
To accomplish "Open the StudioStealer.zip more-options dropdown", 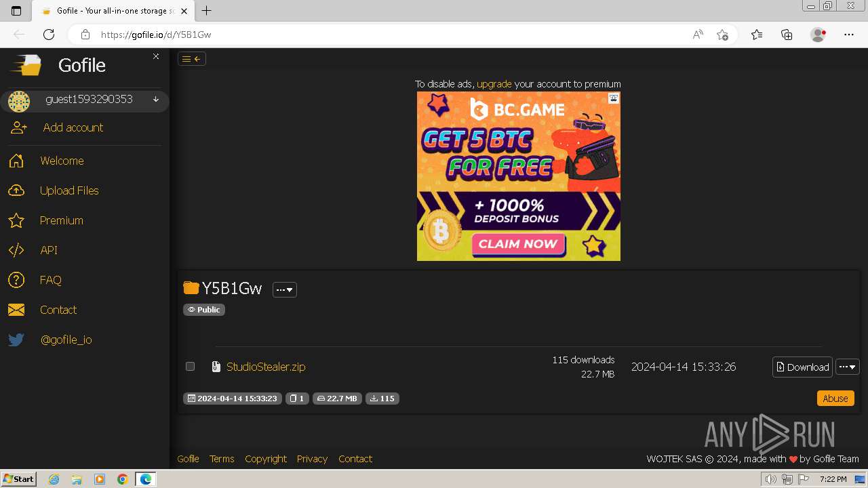I will click(x=848, y=367).
